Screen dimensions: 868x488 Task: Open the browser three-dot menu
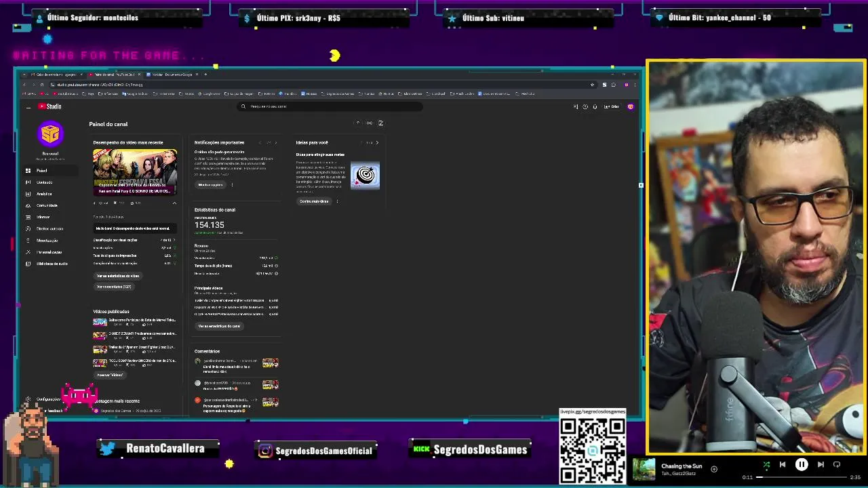pos(636,85)
